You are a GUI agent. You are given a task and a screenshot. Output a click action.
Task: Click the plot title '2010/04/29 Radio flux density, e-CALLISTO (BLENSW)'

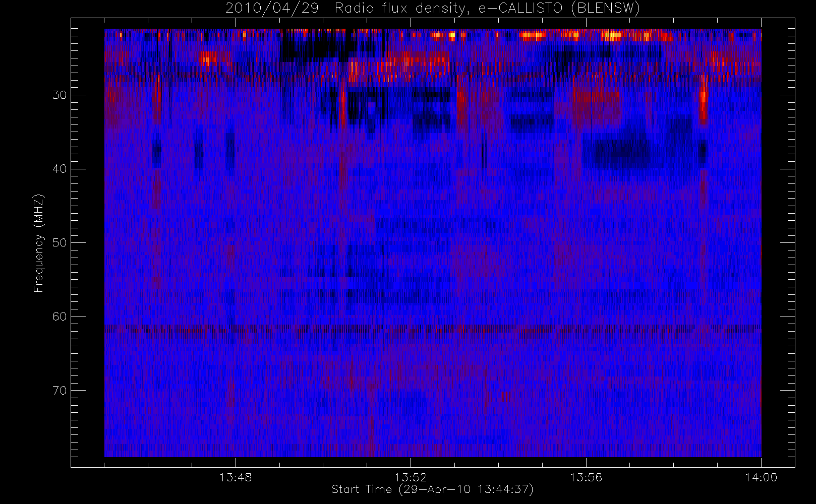433,9
